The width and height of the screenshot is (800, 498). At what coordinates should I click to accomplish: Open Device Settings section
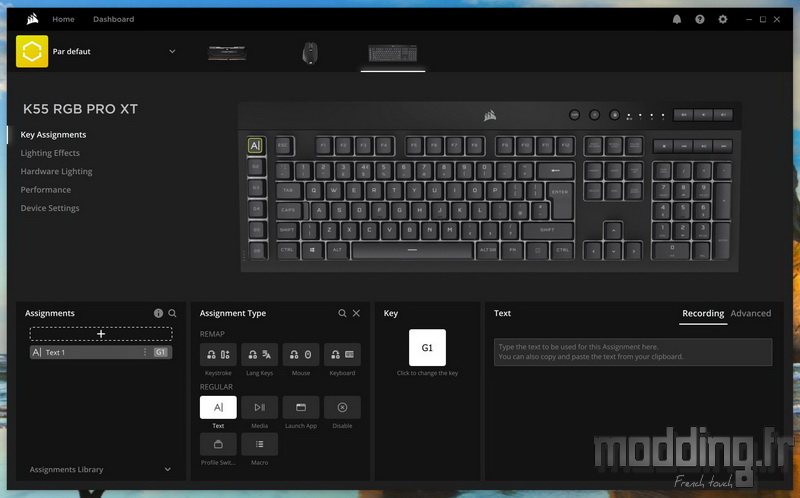(x=49, y=208)
